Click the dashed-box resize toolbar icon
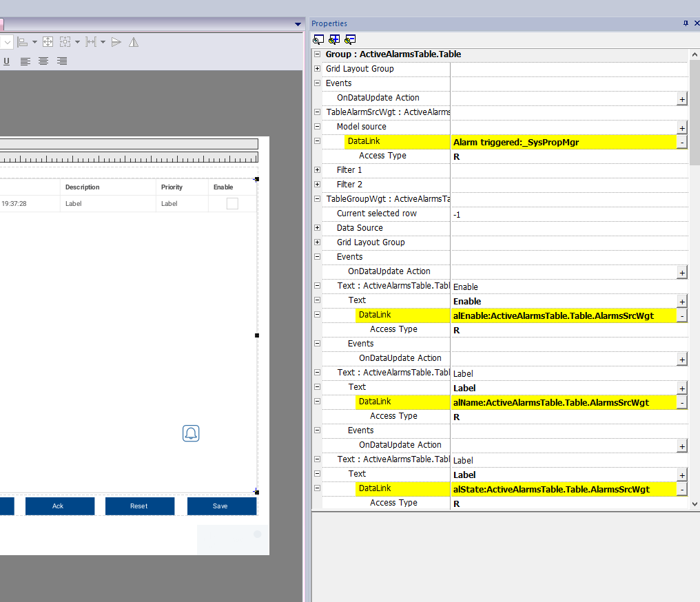This screenshot has height=602, width=700. 65,42
